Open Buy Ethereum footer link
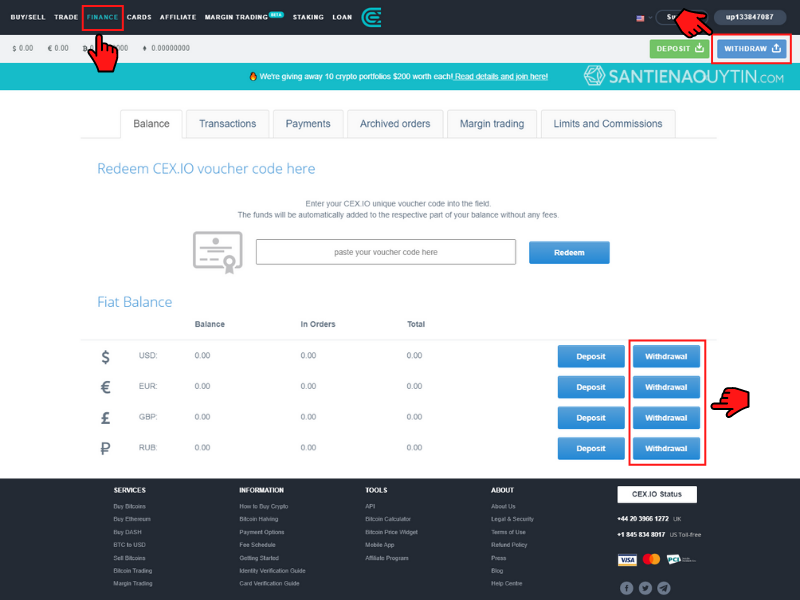The image size is (800, 600). click(x=132, y=519)
